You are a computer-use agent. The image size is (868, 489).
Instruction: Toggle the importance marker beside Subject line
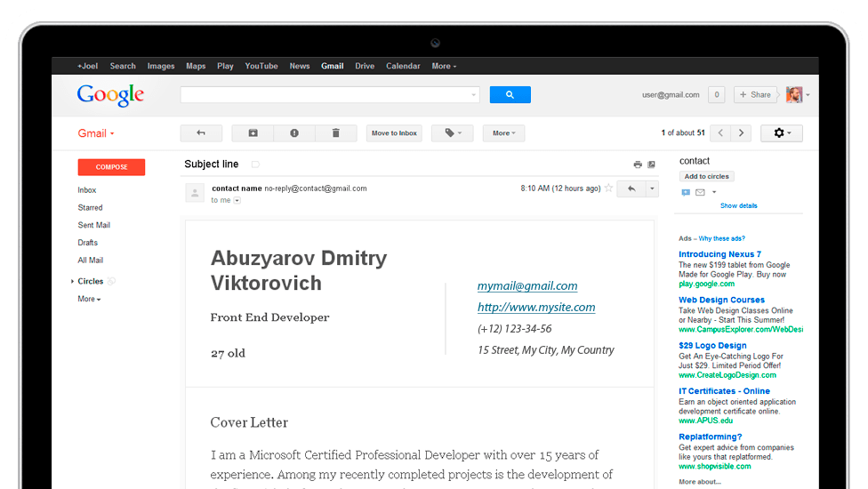tap(255, 164)
